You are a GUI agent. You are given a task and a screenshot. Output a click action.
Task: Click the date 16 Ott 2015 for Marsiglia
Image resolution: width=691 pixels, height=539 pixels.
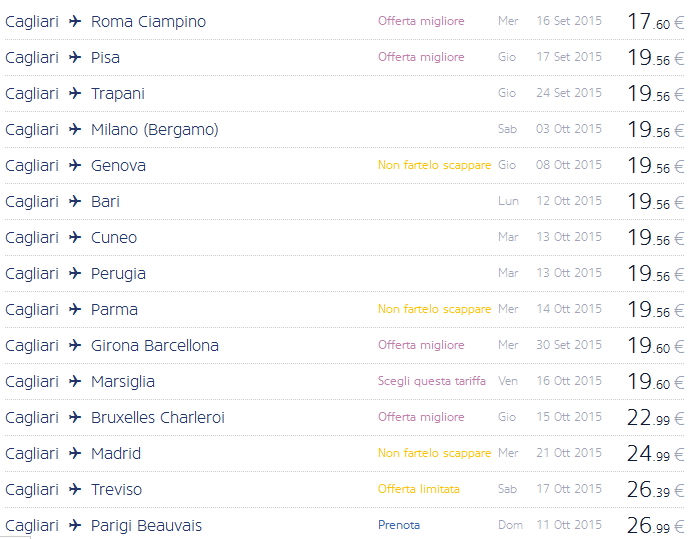[x=569, y=381]
